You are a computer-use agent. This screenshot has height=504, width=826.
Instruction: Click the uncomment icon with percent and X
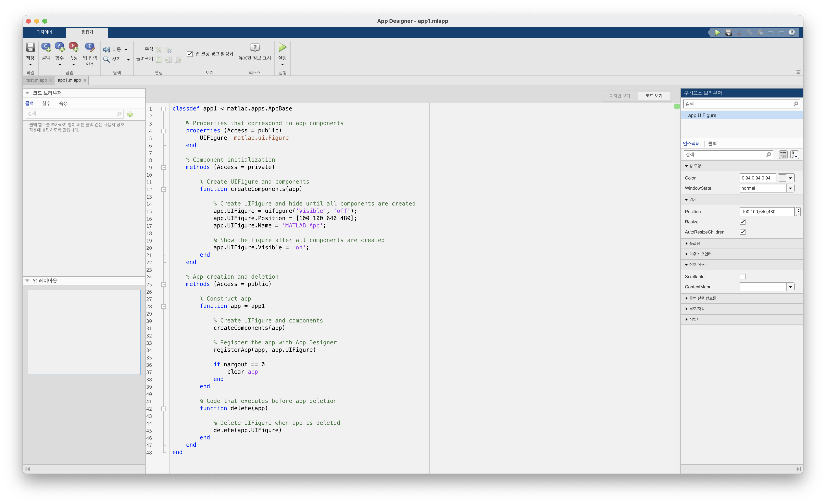point(169,50)
